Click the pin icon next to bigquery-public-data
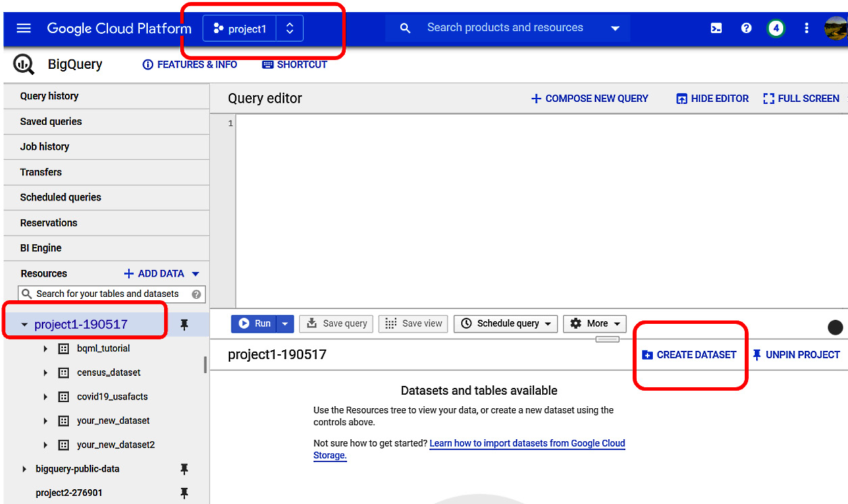This screenshot has height=504, width=848. tap(184, 469)
